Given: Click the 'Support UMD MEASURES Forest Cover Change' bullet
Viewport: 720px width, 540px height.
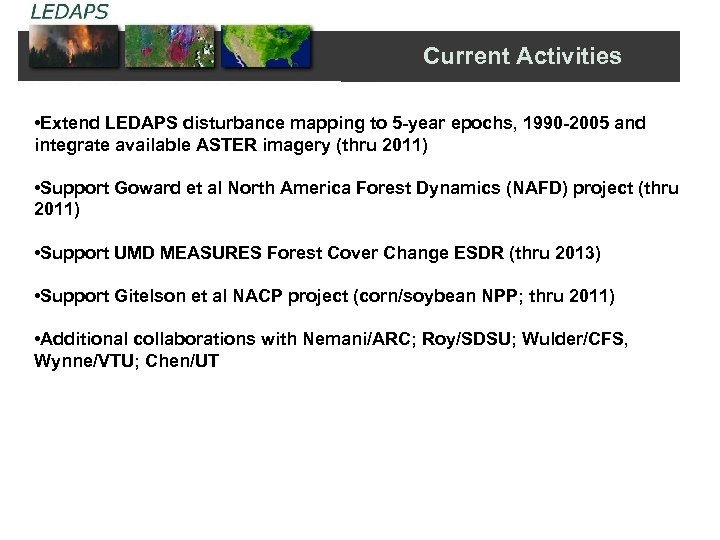Looking at the screenshot, I should (x=317, y=253).
